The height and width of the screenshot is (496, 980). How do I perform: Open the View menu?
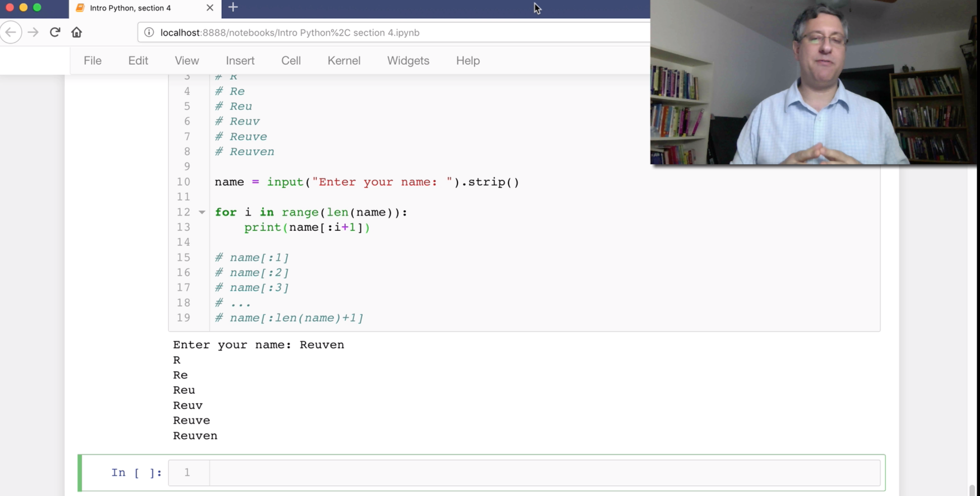click(187, 60)
